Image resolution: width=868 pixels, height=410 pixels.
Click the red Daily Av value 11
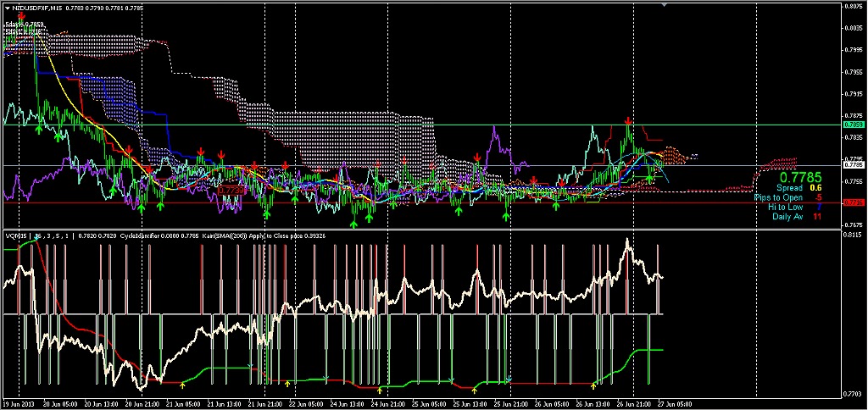[817, 216]
